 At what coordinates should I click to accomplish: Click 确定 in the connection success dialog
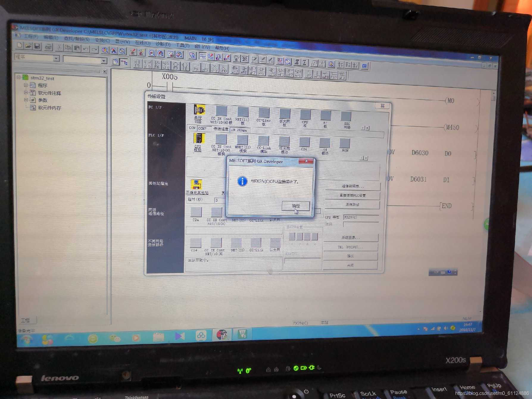pos(296,206)
